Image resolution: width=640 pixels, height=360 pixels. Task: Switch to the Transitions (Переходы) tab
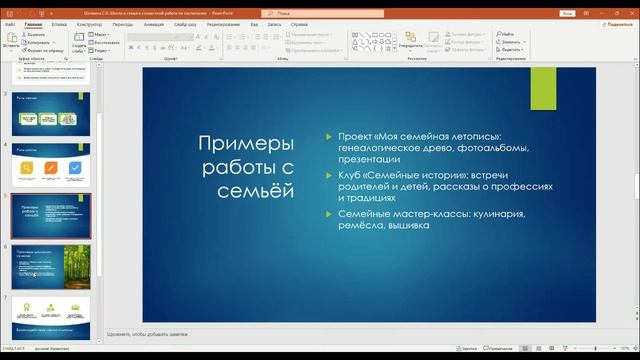[123, 24]
